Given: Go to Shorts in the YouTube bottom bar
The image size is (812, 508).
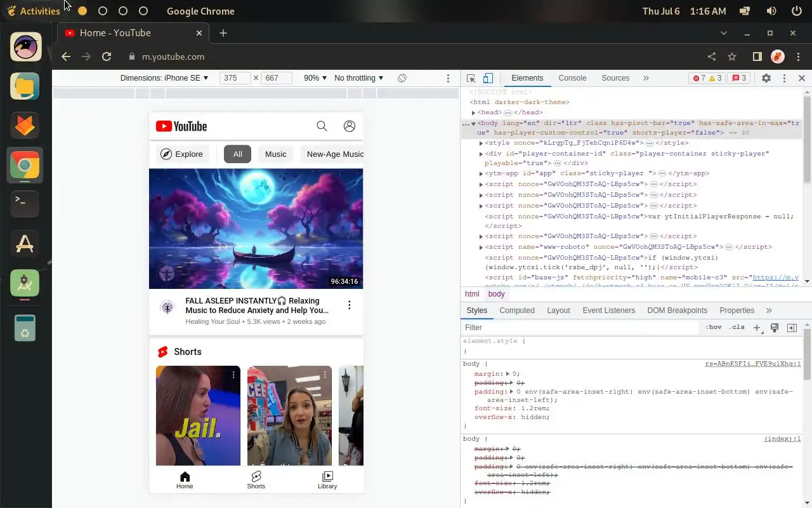Looking at the screenshot, I should (256, 481).
